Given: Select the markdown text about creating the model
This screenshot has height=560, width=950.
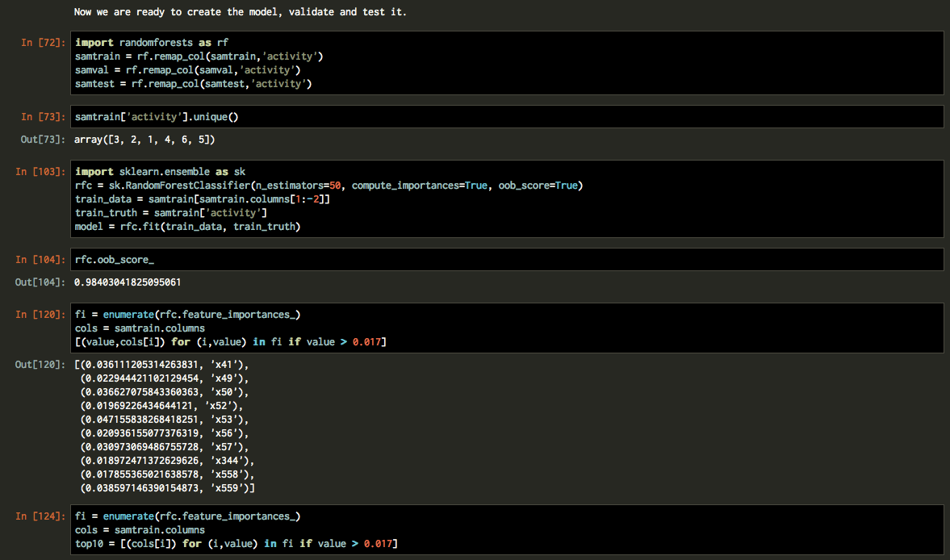Looking at the screenshot, I should click(x=238, y=11).
